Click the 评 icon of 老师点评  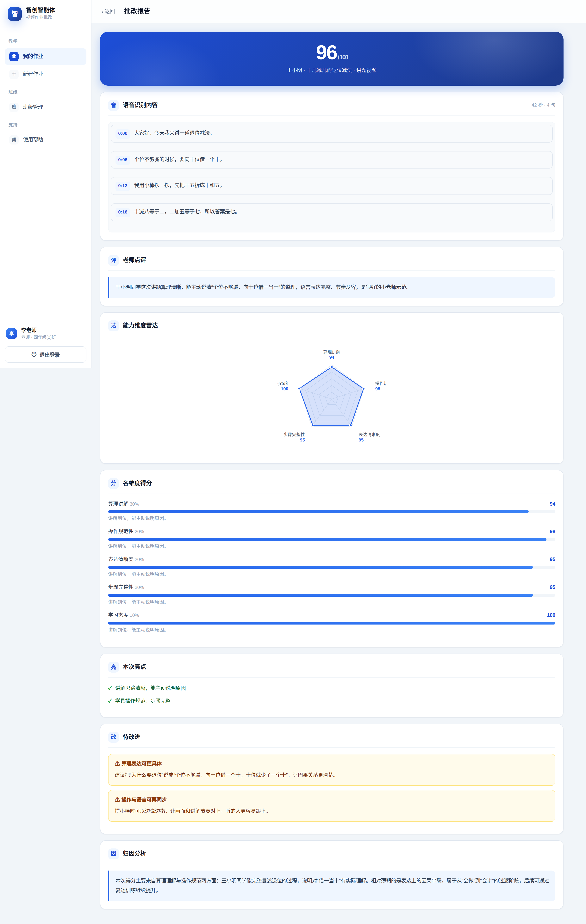coord(114,260)
